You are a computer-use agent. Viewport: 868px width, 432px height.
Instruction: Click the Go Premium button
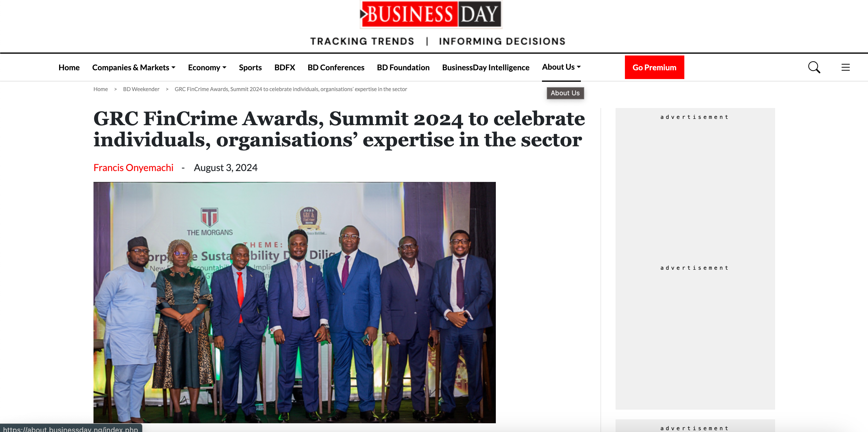tap(654, 67)
